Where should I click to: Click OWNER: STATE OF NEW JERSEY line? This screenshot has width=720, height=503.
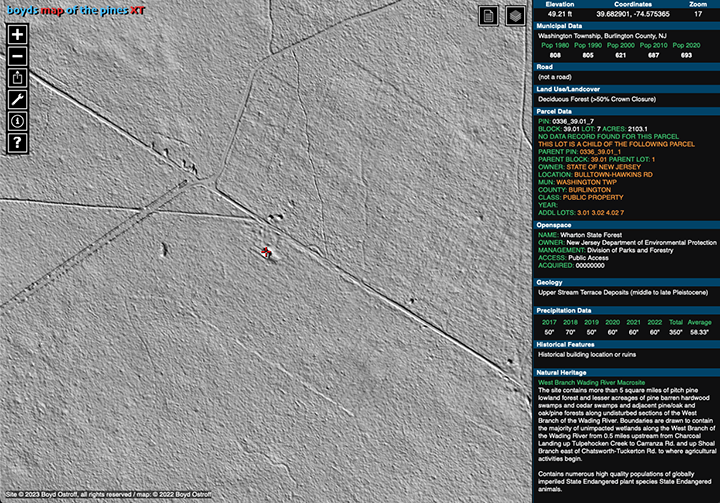(589, 167)
